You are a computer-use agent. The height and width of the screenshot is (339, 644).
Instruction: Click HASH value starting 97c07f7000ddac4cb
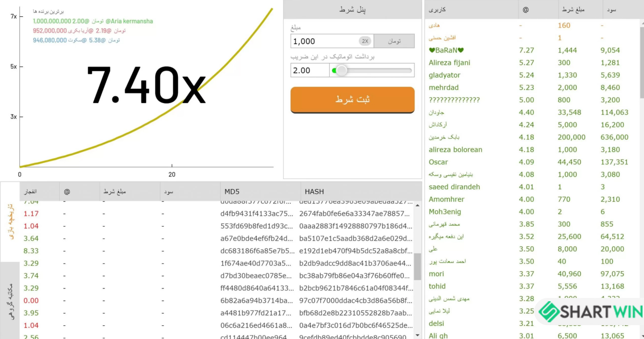pyautogui.click(x=356, y=300)
